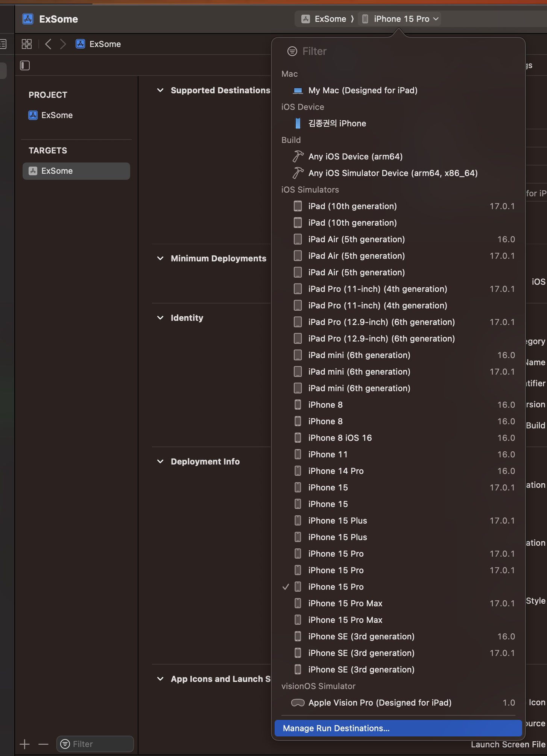Select iPad Air (5th generation) 17.0.1
This screenshot has width=547, height=756.
398,256
